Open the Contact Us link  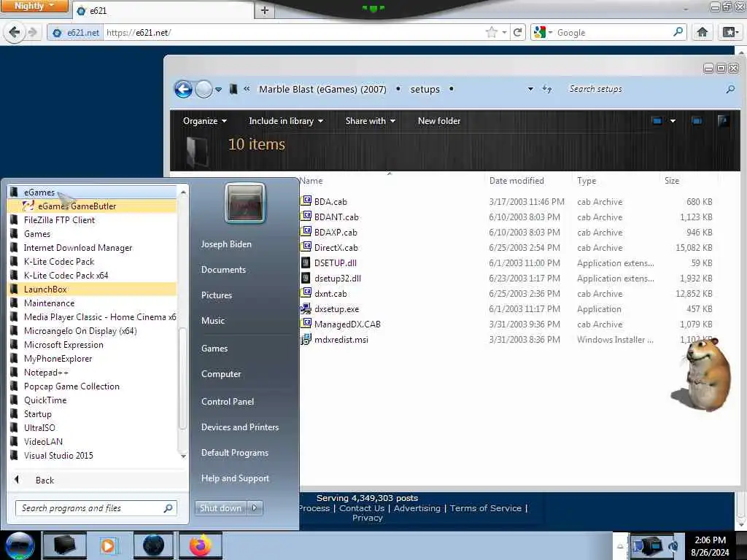click(x=362, y=508)
